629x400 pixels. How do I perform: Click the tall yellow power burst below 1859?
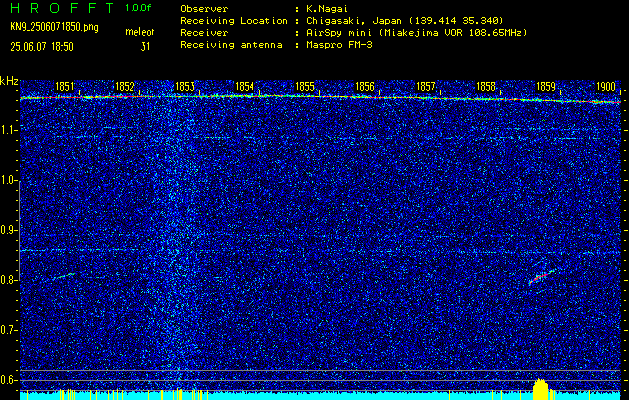pyautogui.click(x=540, y=389)
